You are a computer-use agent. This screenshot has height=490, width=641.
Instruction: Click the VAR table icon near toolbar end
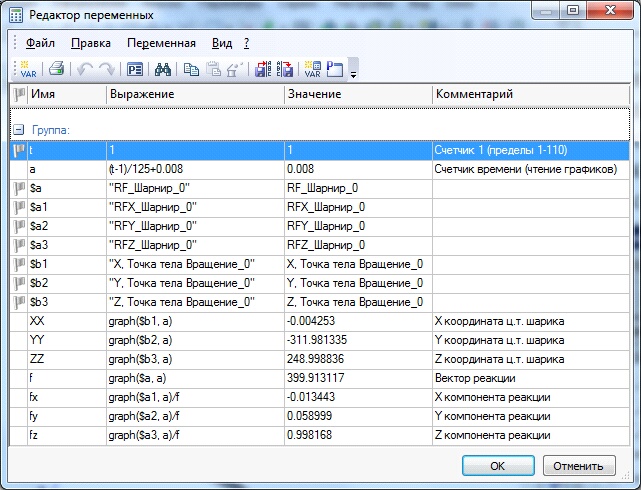tap(312, 69)
